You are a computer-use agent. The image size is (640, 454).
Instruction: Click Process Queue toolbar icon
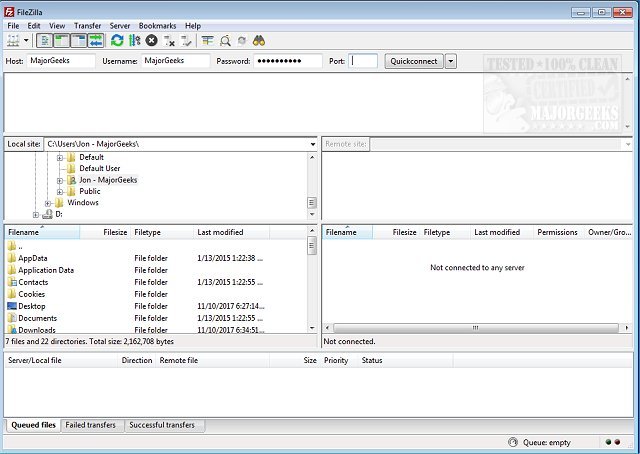[x=134, y=40]
